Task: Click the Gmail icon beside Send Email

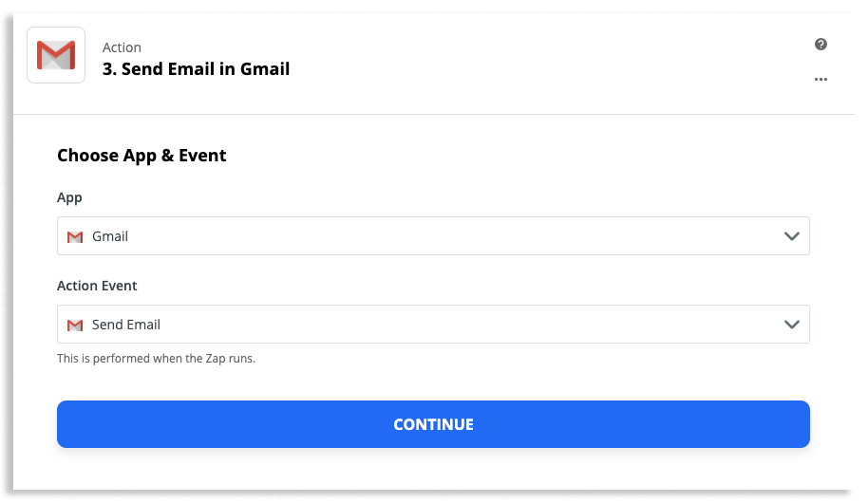Action: (x=75, y=325)
